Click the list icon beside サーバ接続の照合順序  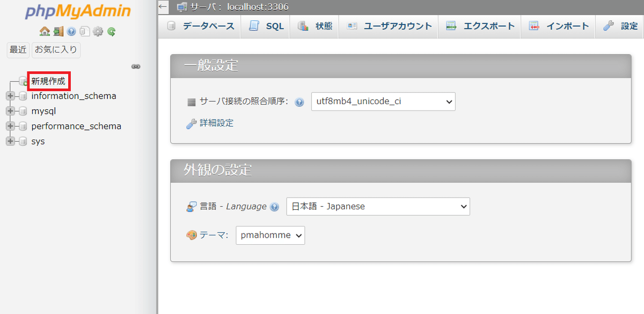192,102
